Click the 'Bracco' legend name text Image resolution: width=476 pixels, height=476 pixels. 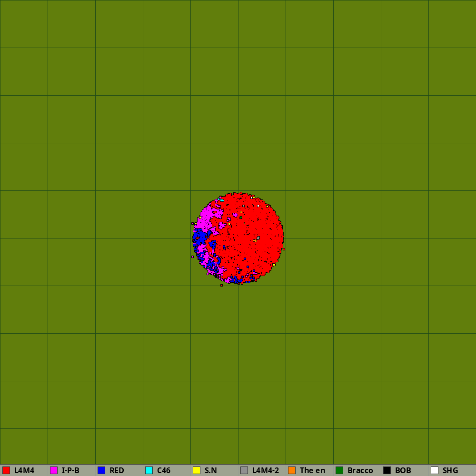click(360, 470)
